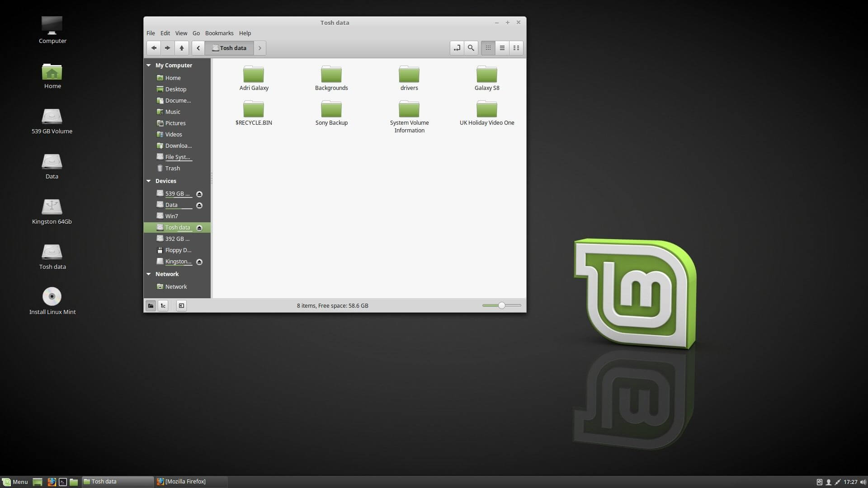Go back using the left arrow toolbar button

(154, 48)
